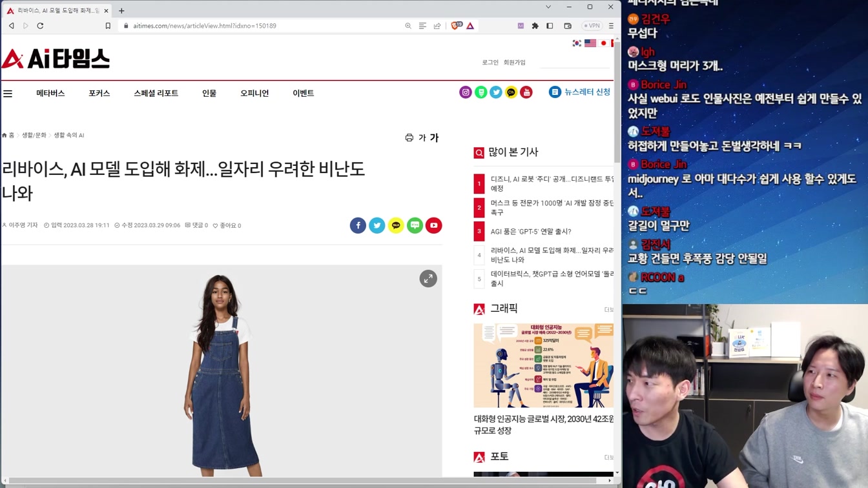
Task: Decrease font size with small 가
Action: coord(422,138)
